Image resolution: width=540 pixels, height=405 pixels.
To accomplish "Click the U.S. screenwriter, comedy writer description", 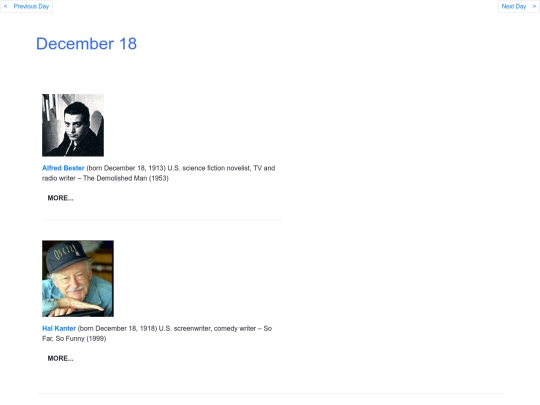I will (207, 329).
